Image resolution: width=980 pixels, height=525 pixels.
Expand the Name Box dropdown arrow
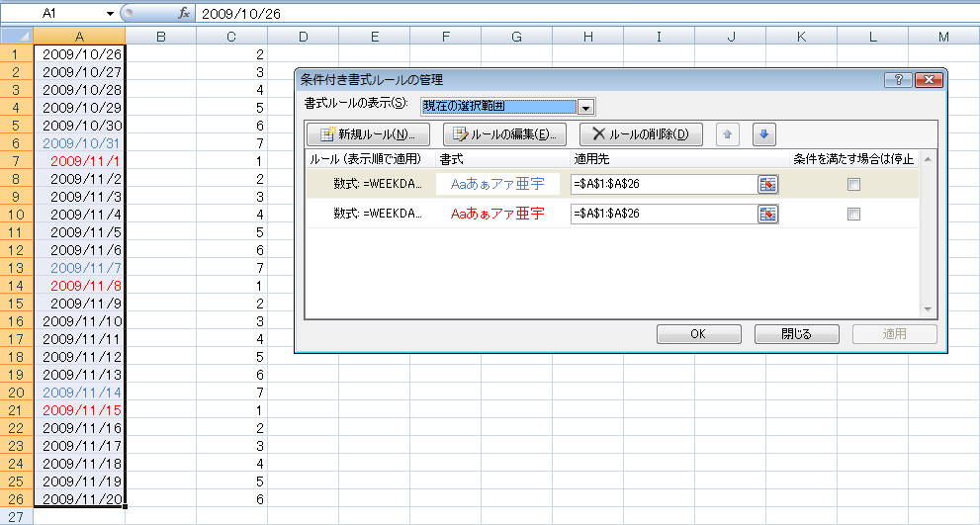pyautogui.click(x=110, y=14)
